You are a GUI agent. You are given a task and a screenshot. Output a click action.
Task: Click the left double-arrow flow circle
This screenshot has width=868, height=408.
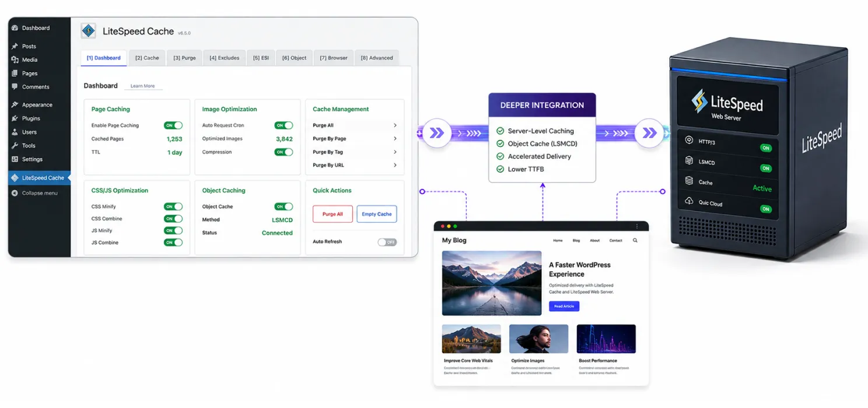coord(436,133)
